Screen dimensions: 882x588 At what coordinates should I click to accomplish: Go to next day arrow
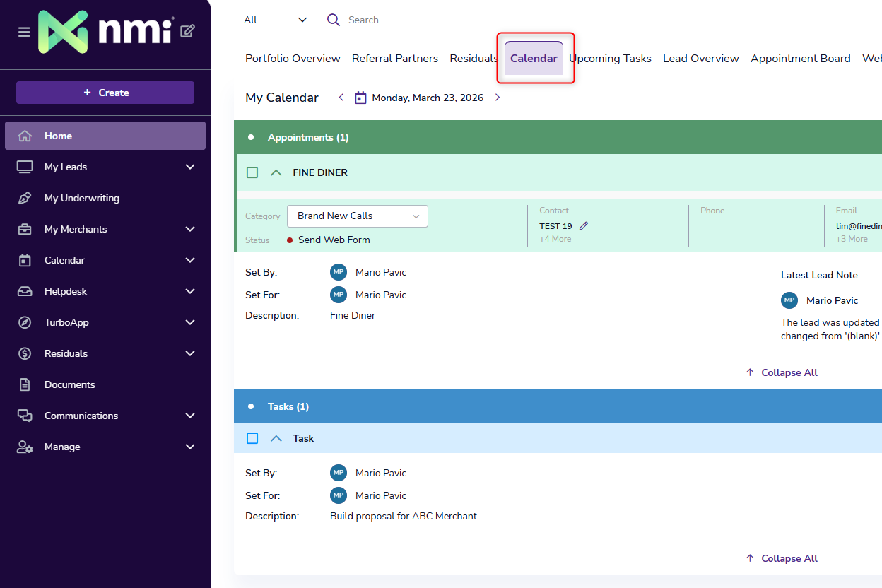(498, 98)
